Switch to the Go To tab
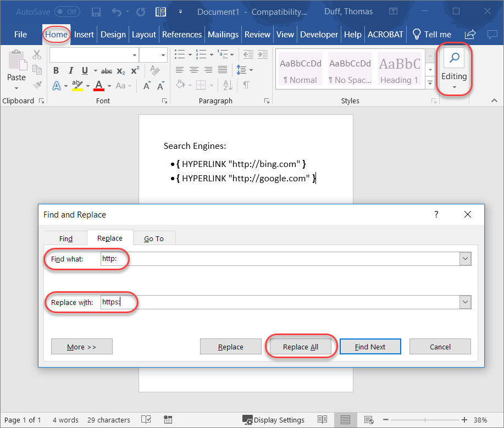The width and height of the screenshot is (504, 428). 154,238
